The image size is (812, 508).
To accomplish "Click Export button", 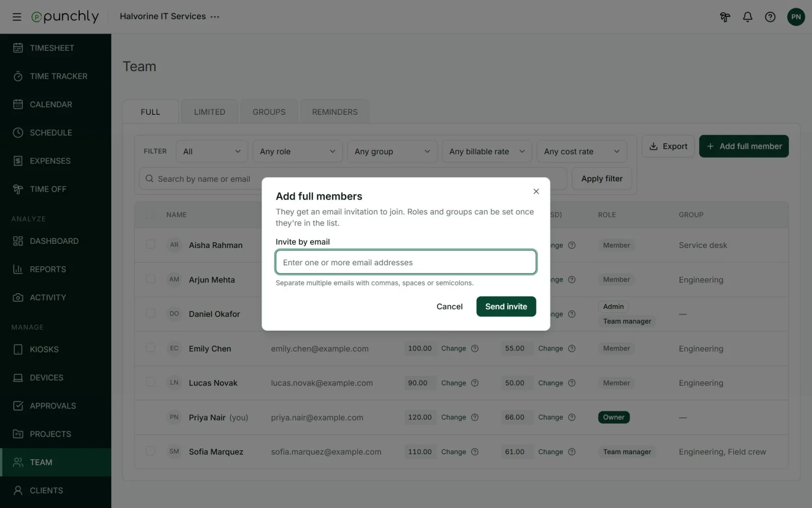I will [668, 146].
